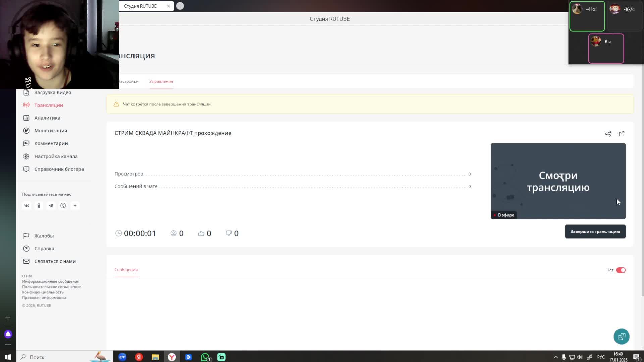The height and width of the screenshot is (362, 644).
Task: Open the Трансляции broadcast icon in sidebar
Action: coord(26,105)
